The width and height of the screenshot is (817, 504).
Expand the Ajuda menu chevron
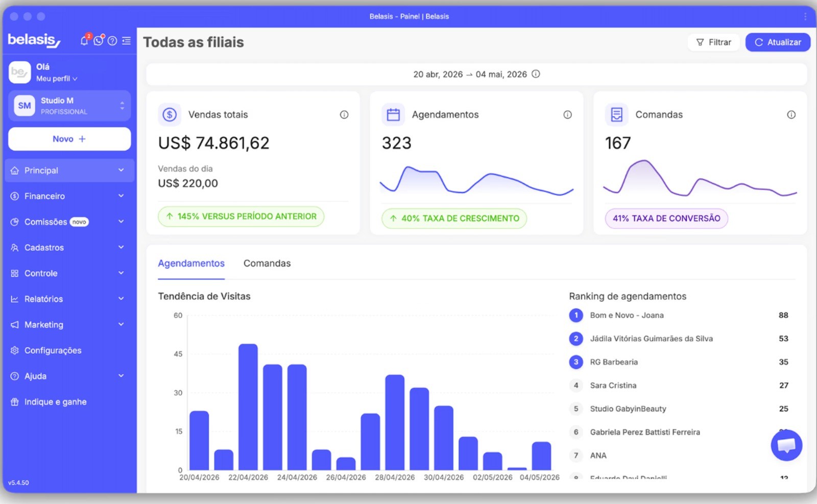121,376
